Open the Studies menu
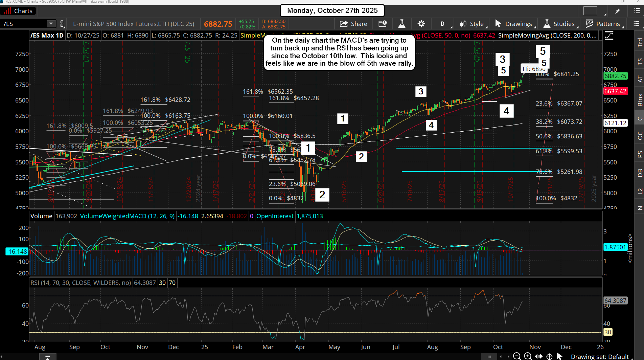This screenshot has height=360, width=644. [559, 24]
